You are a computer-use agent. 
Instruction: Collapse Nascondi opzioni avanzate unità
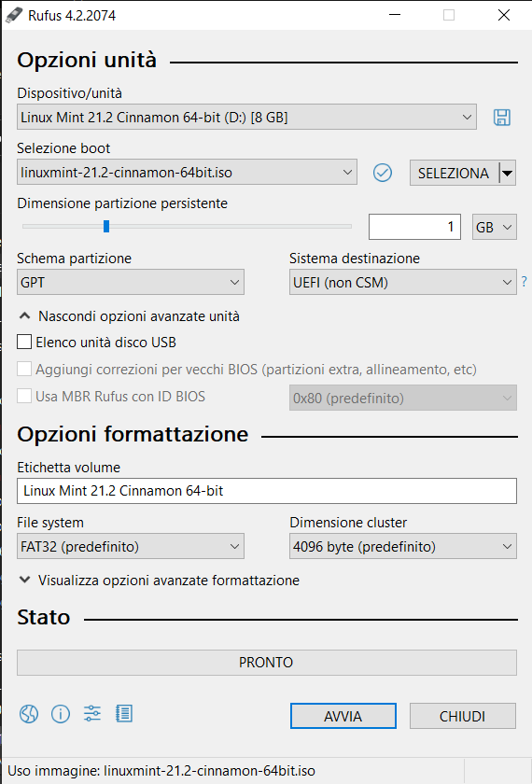coord(130,316)
